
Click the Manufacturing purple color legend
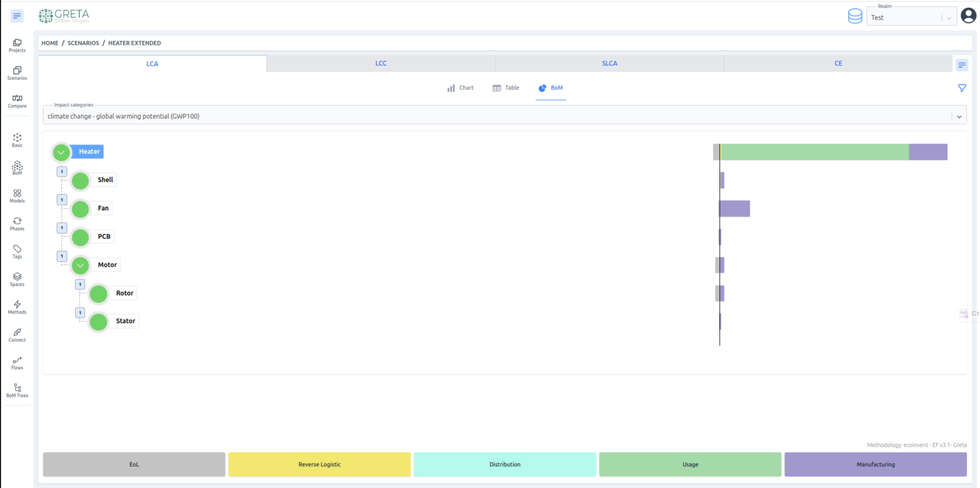pyautogui.click(x=875, y=464)
